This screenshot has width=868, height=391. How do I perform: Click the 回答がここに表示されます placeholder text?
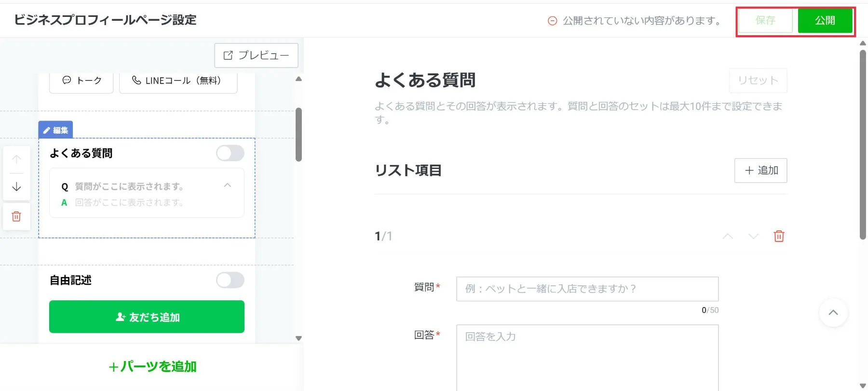129,202
